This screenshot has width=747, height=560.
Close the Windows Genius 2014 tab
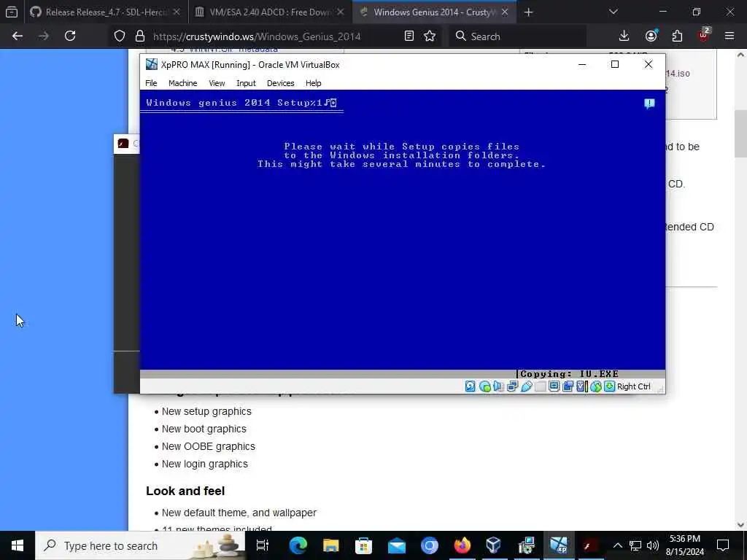coord(505,12)
